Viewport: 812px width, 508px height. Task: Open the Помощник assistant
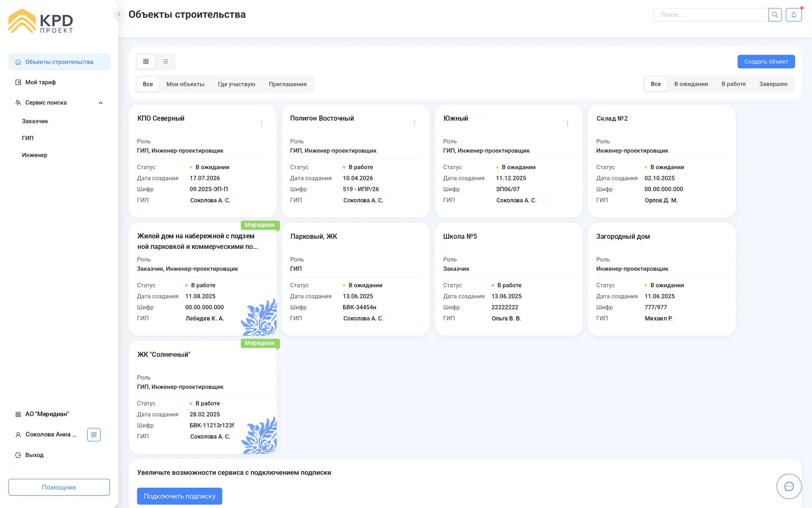tap(59, 487)
